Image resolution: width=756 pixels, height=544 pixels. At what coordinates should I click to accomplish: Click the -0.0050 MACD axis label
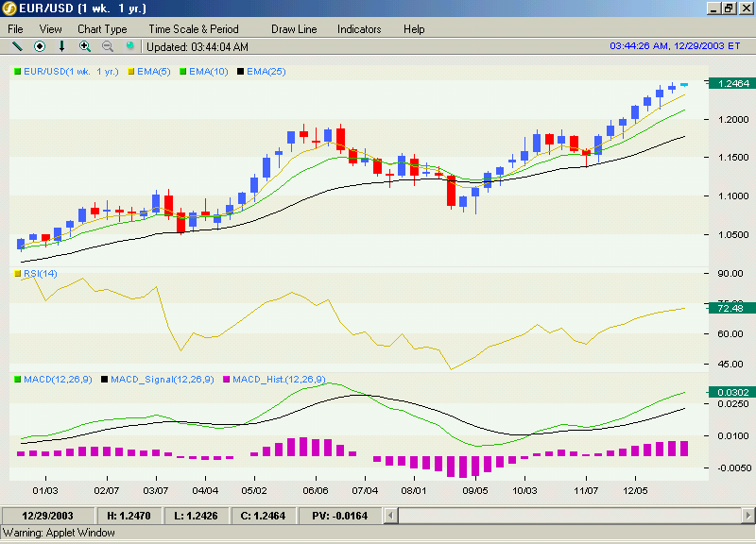734,467
